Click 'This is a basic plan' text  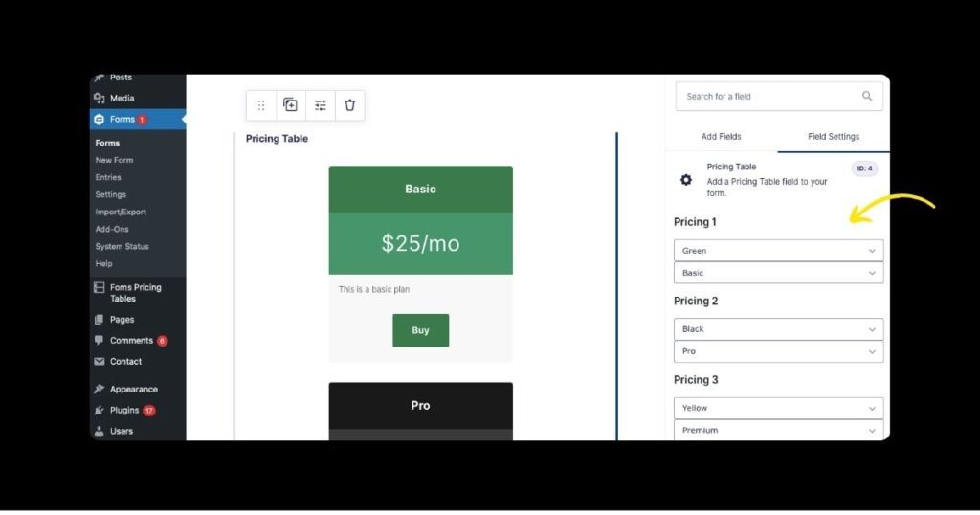pyautogui.click(x=374, y=289)
